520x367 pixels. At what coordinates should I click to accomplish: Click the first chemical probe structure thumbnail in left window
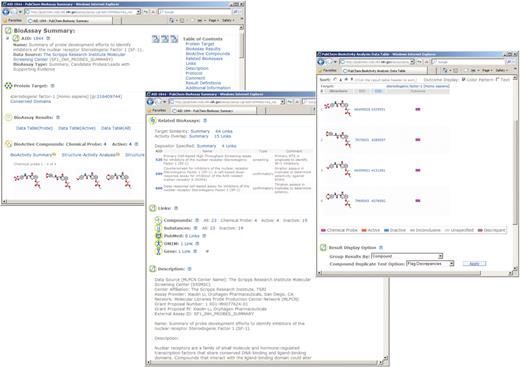tap(28, 180)
